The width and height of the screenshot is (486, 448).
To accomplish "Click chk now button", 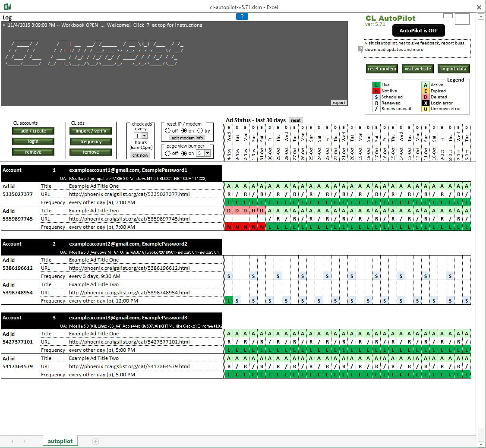I will point(140,155).
